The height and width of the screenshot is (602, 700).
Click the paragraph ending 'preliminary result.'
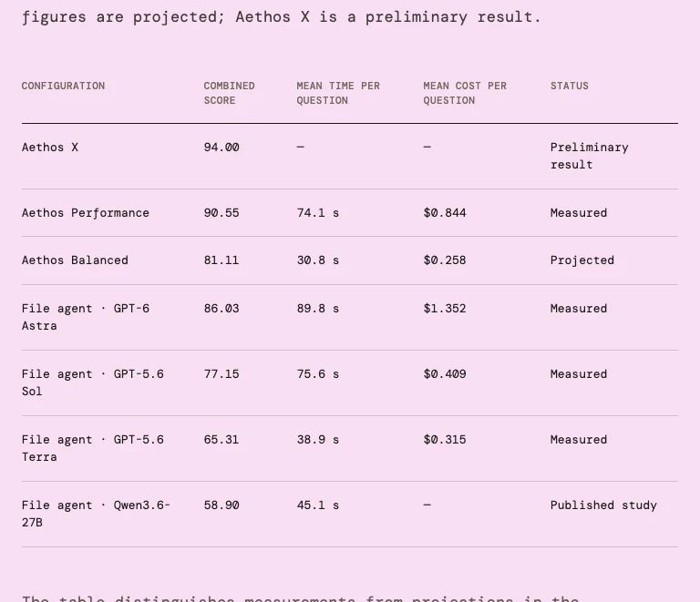pyautogui.click(x=282, y=17)
